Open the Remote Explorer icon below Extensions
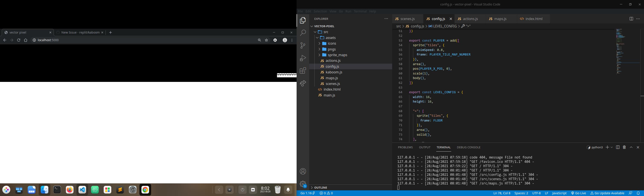 (303, 83)
